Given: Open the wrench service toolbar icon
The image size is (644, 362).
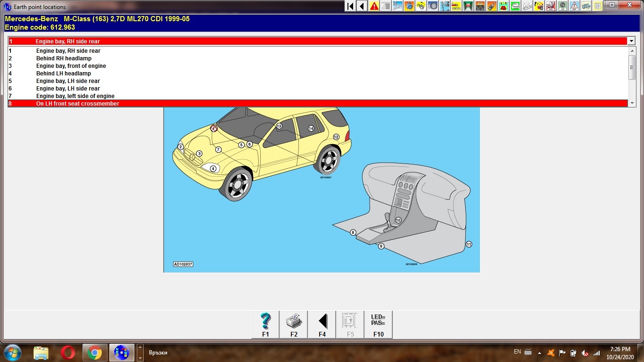Looking at the screenshot, I should (397, 6).
